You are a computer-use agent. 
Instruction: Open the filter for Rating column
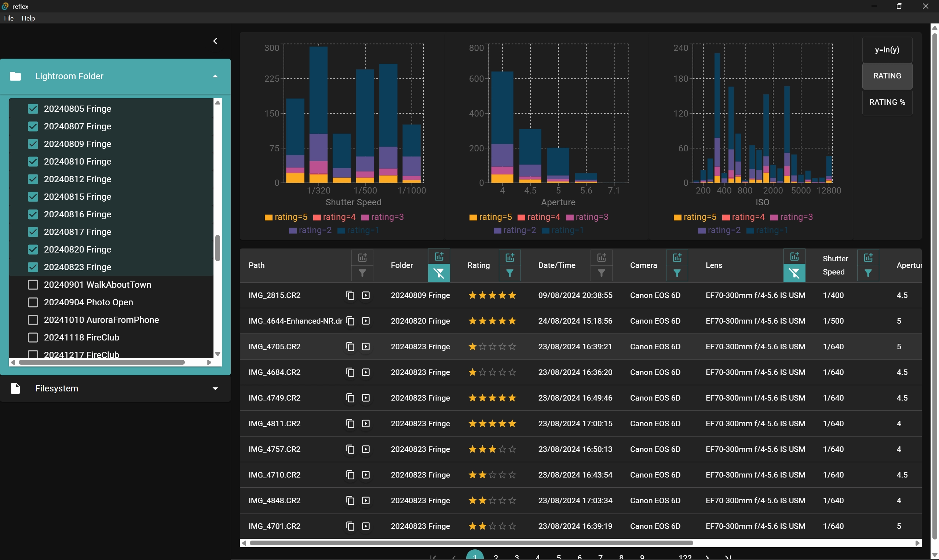pyautogui.click(x=509, y=273)
